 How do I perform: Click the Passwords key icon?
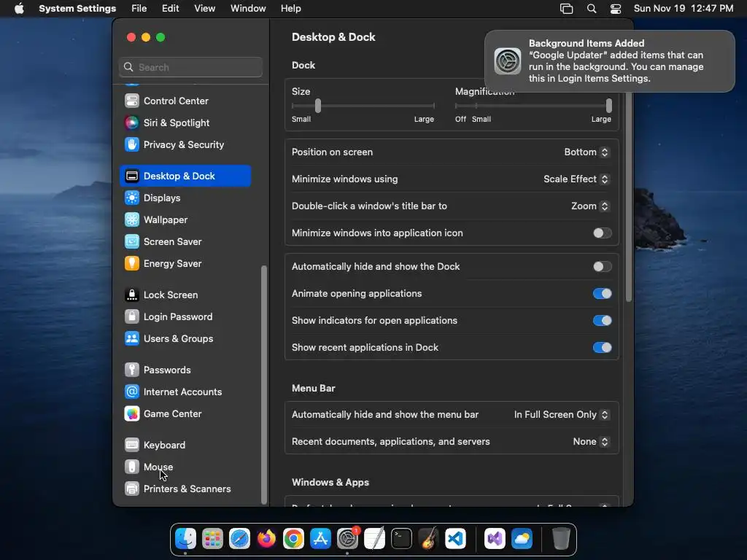132,370
